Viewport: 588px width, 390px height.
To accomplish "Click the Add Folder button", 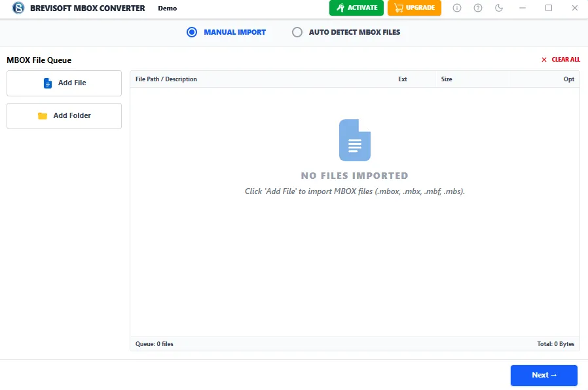I will (x=64, y=116).
